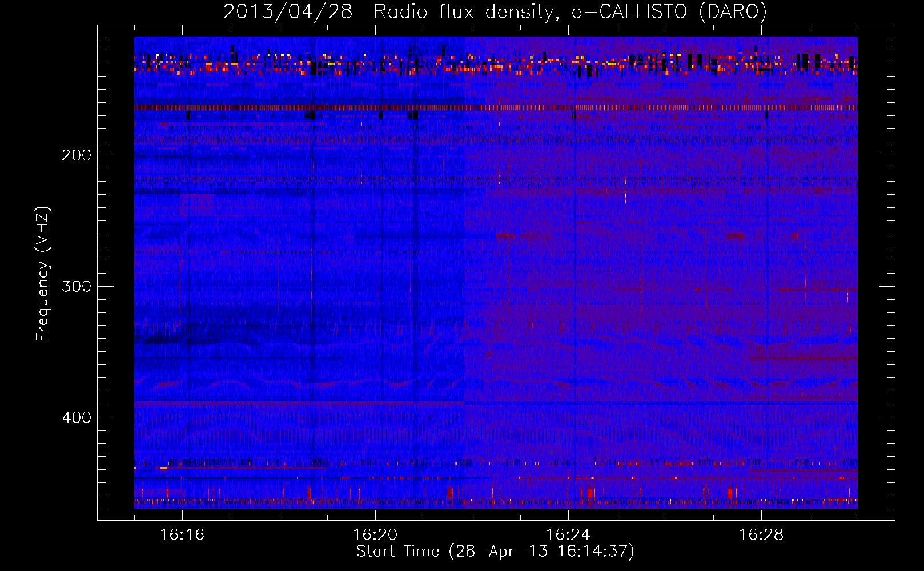
Task: Select the 300 frequency axis label
Action: point(76,286)
